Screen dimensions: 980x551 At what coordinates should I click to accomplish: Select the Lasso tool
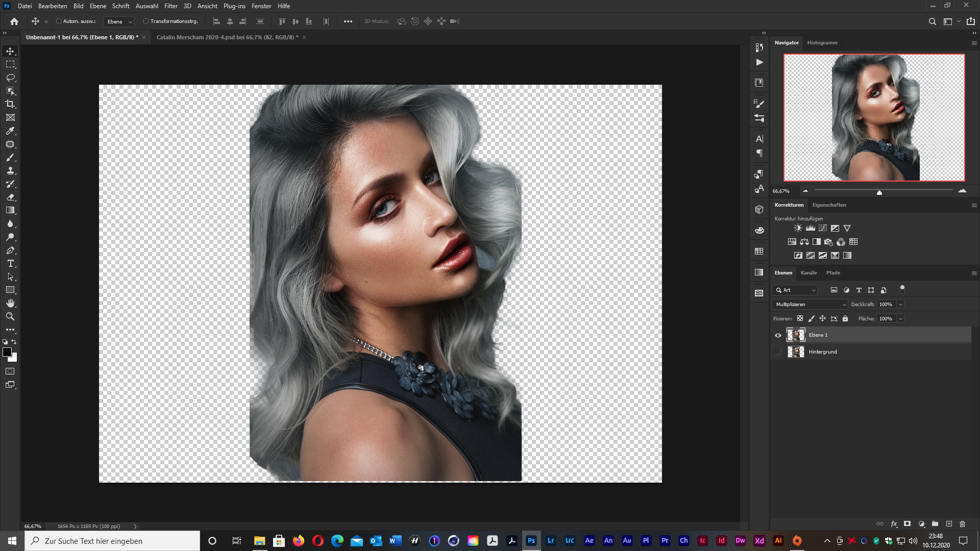coord(10,78)
